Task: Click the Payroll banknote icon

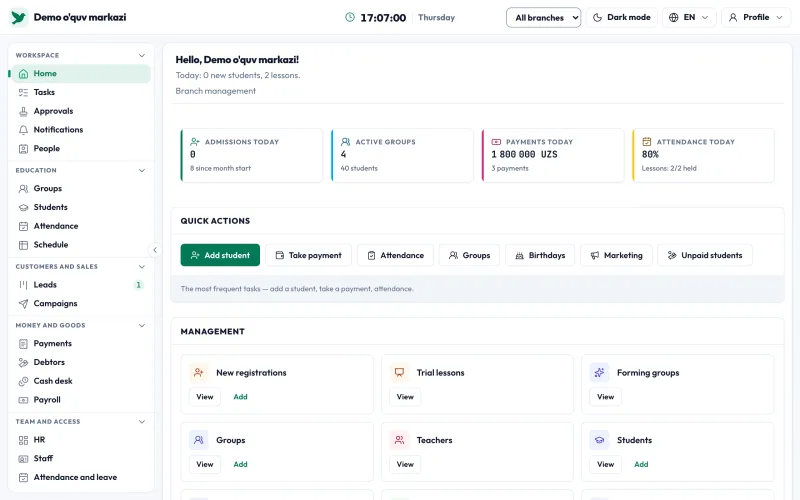Action: tap(23, 401)
